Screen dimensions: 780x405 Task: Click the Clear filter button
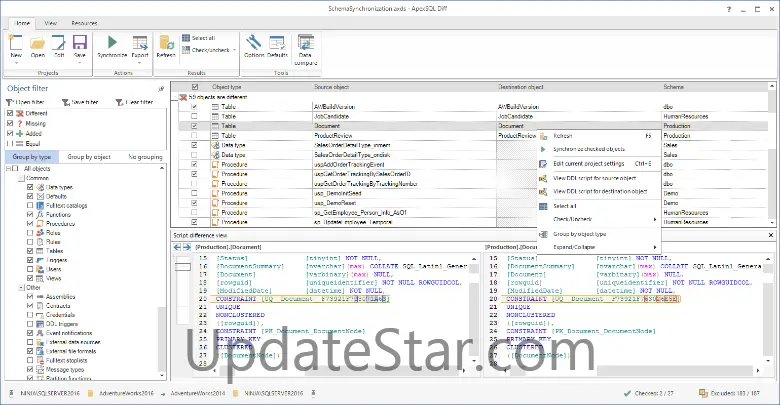pyautogui.click(x=134, y=102)
